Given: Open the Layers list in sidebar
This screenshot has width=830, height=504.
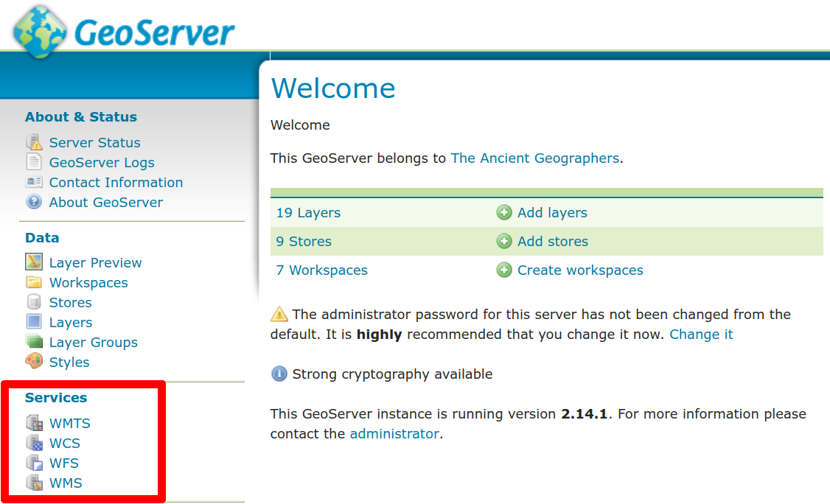Looking at the screenshot, I should pyautogui.click(x=71, y=323).
